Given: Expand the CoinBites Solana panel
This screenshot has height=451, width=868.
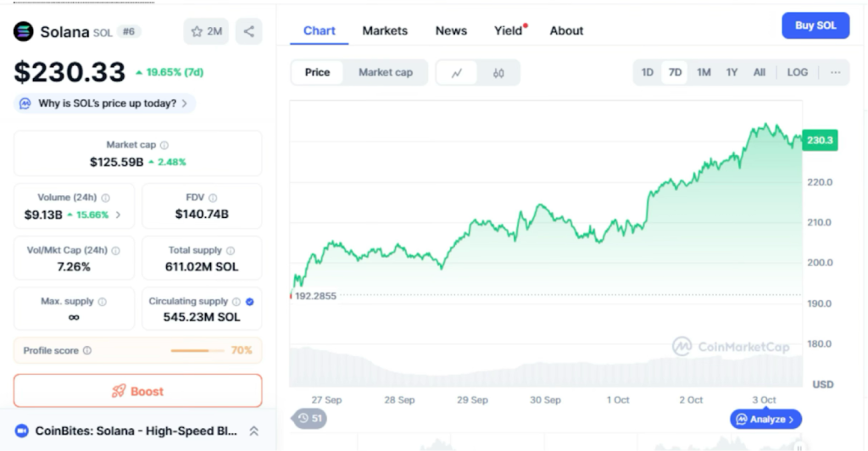Looking at the screenshot, I should point(253,431).
